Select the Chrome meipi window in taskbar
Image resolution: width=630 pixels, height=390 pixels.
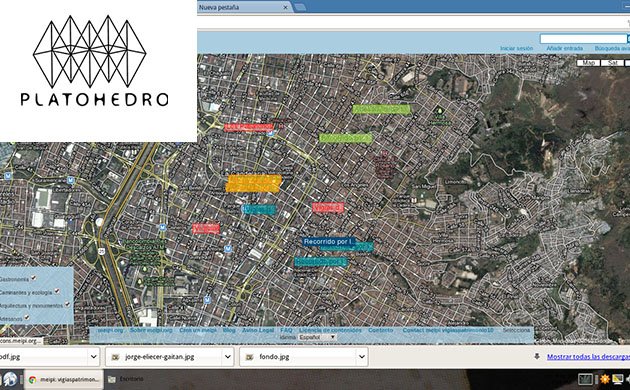64,380
